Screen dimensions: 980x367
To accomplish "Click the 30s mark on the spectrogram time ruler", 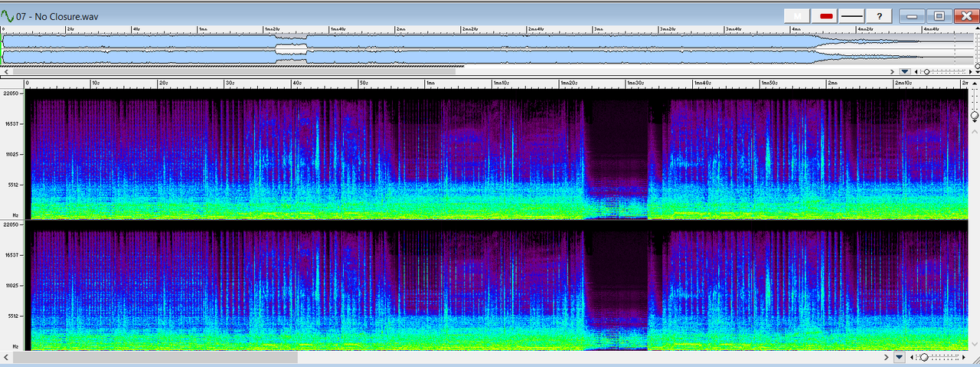I will (230, 83).
